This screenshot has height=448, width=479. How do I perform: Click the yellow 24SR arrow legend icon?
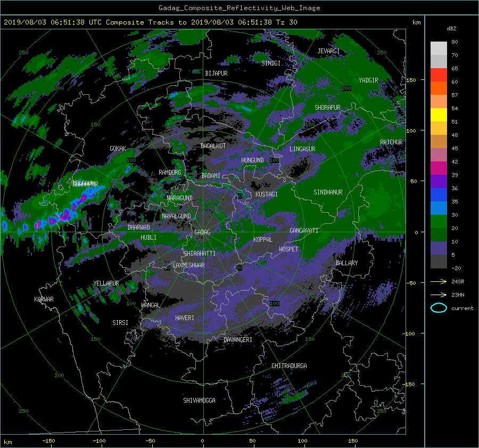pyautogui.click(x=439, y=281)
